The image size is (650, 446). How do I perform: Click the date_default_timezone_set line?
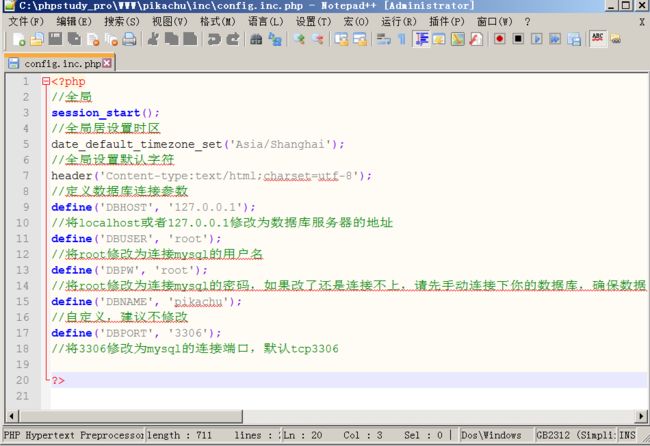point(198,144)
